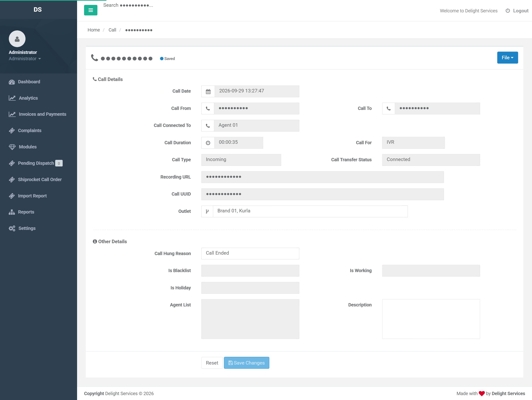Click the Description text area
The width and height of the screenshot is (532, 400).
tap(431, 319)
